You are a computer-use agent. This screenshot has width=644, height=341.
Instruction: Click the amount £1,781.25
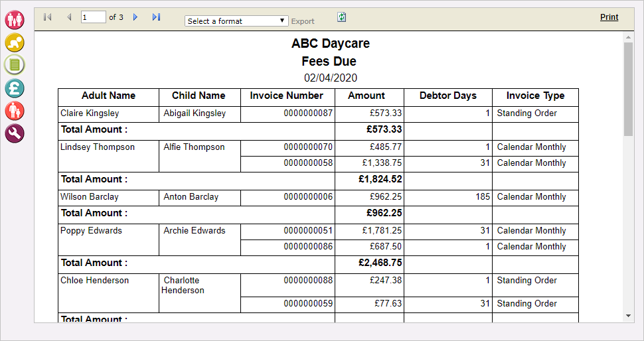(x=382, y=231)
